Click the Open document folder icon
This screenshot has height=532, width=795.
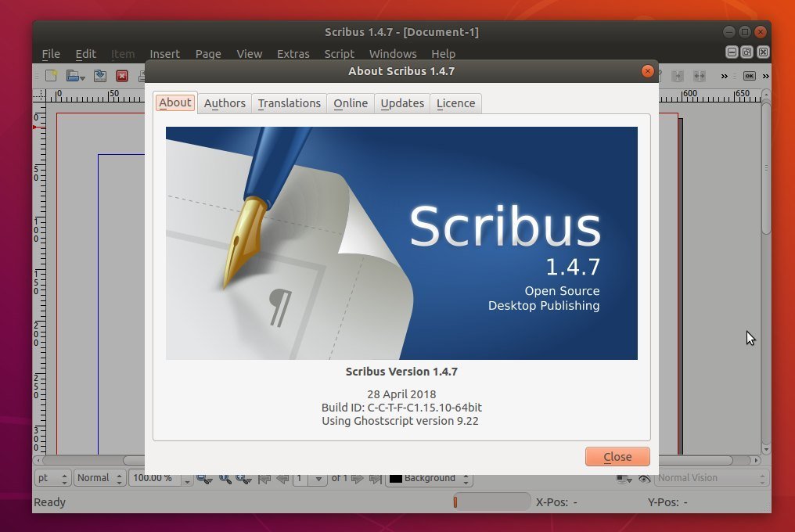coord(74,76)
